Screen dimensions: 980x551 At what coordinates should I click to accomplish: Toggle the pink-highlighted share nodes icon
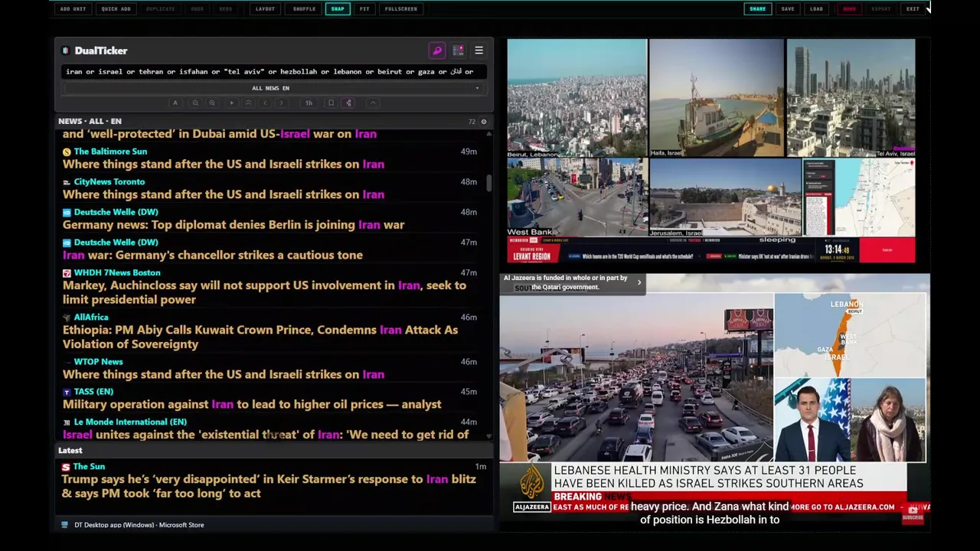[348, 103]
